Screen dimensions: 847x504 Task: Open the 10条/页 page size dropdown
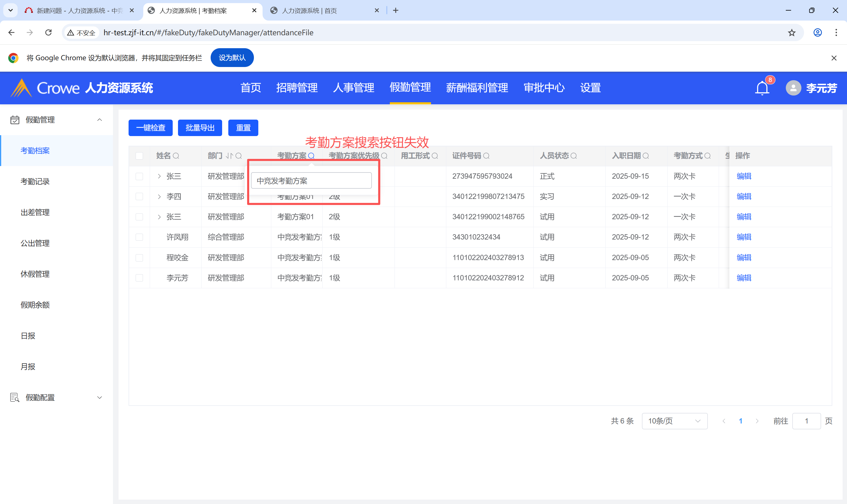[674, 421]
